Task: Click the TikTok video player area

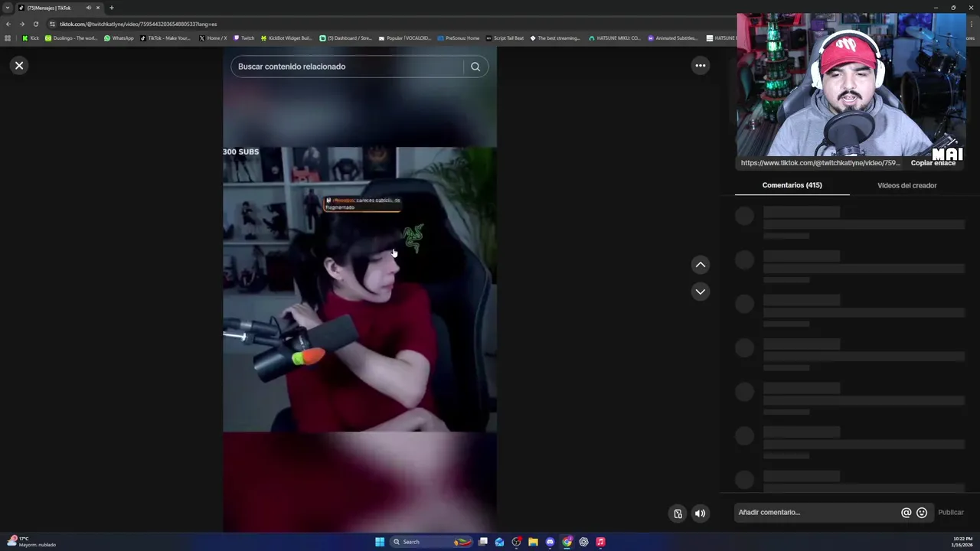Action: [360, 289]
